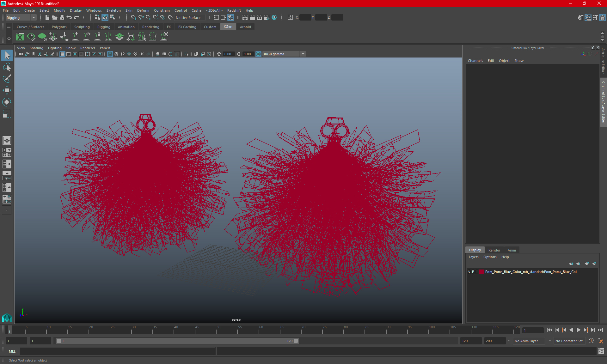Click the layer red color swatch
This screenshot has width=607, height=364.
[481, 272]
